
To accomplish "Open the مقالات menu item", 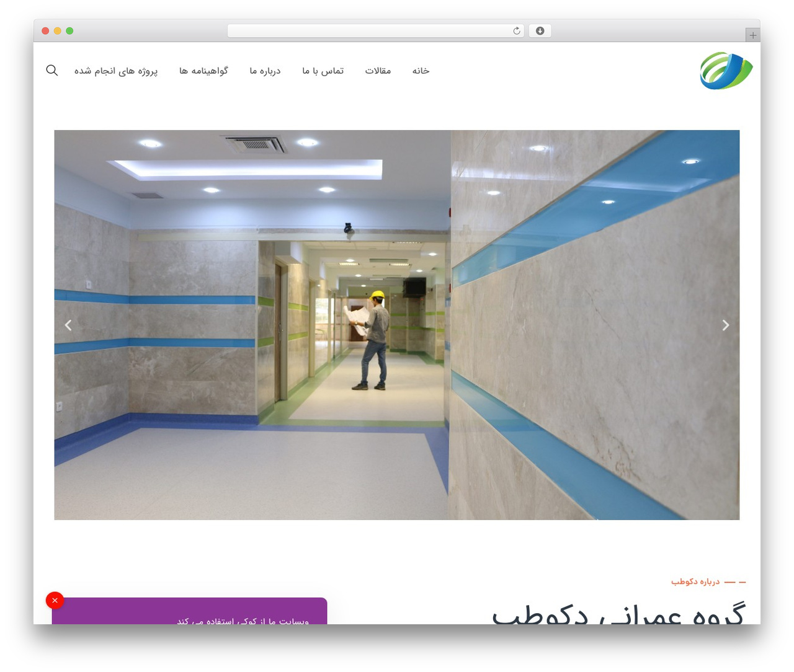I will click(378, 71).
